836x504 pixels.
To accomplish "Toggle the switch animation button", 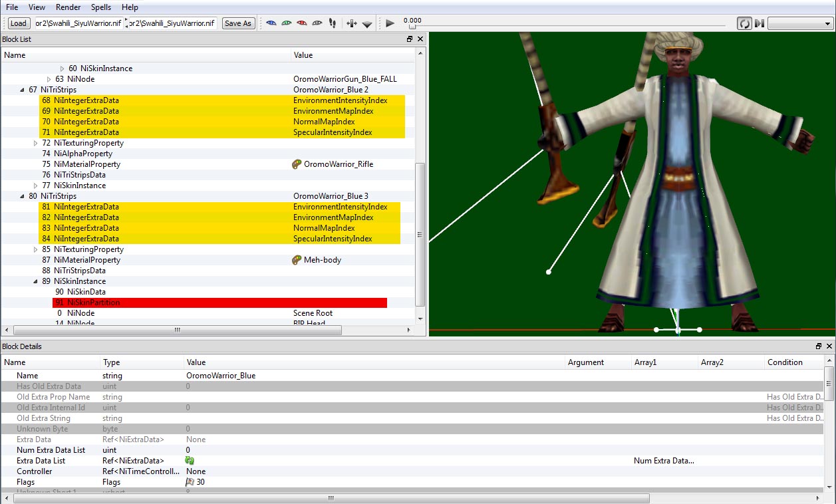I will point(759,23).
